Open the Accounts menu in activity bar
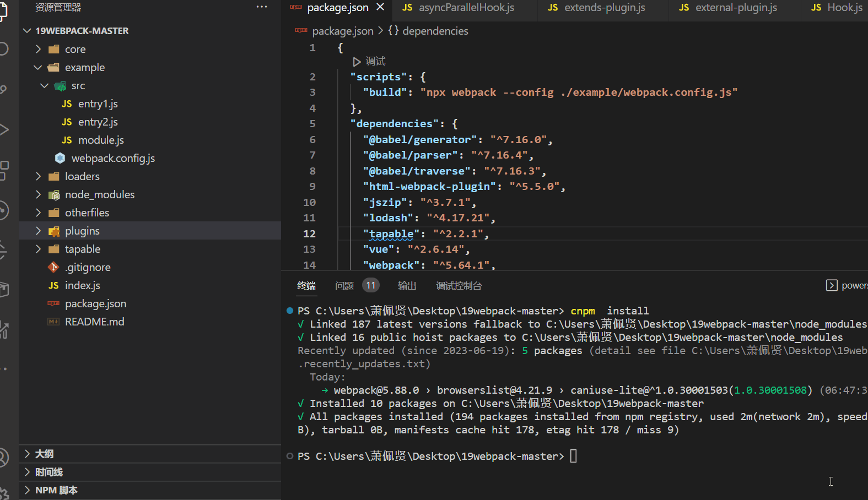 click(x=3, y=457)
